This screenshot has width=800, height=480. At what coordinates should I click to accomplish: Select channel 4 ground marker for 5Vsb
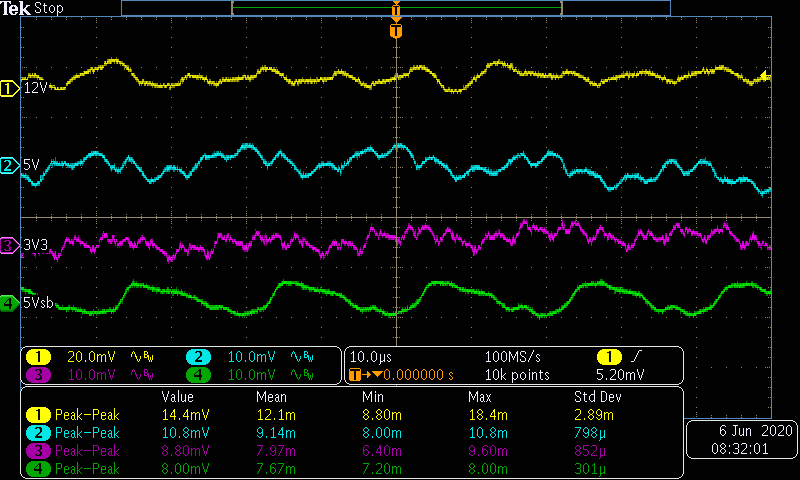9,304
